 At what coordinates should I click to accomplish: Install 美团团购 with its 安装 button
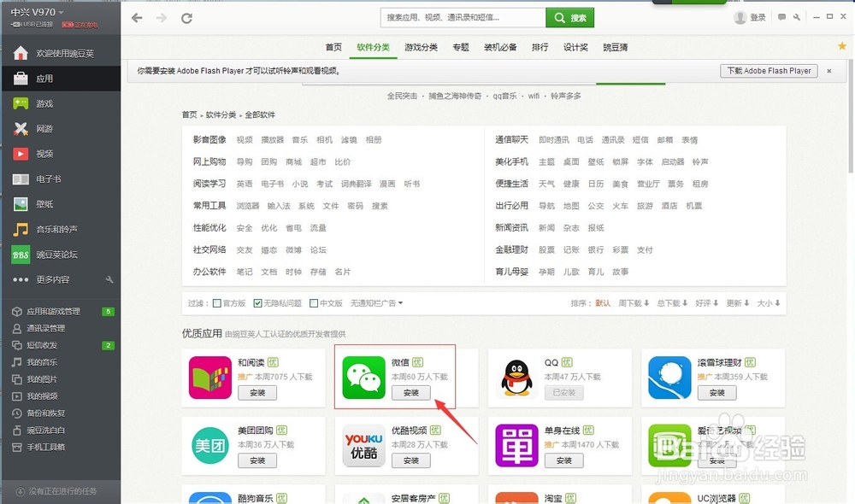coord(257,460)
